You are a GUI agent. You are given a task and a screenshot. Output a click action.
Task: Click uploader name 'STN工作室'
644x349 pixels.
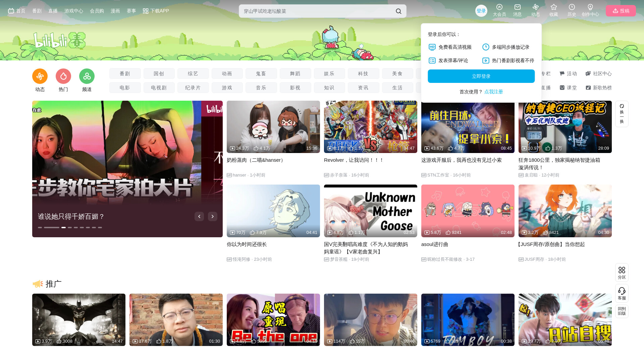[x=438, y=175]
